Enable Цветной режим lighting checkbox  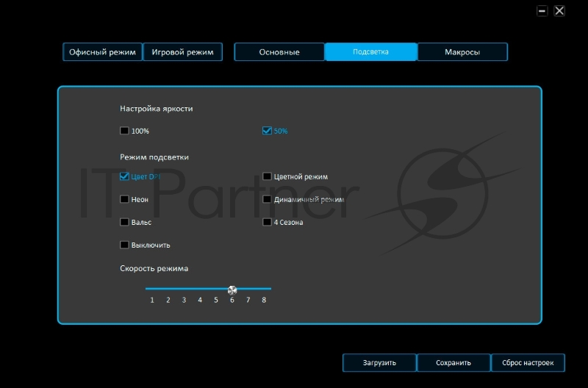pos(268,176)
